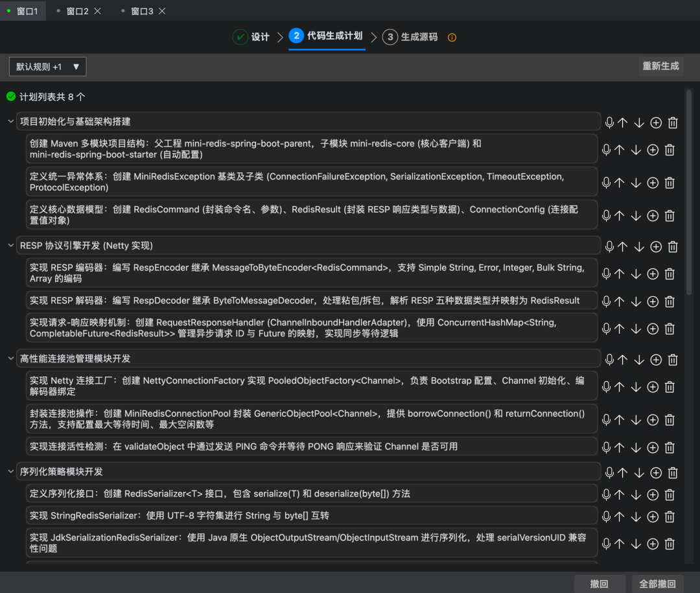This screenshot has width=700, height=593.
Task: Select the 代码生成计划 step
Action: coord(326,36)
